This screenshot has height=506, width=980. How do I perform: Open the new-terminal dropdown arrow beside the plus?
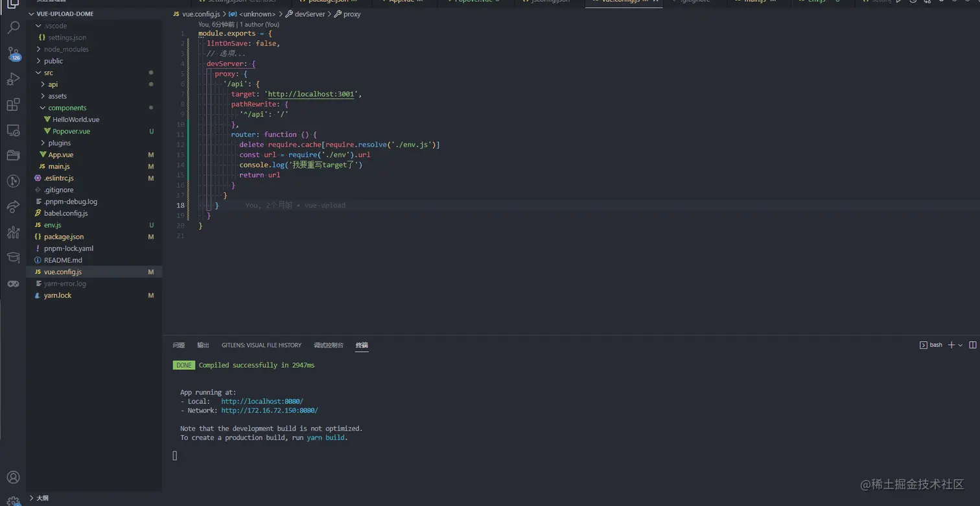[x=960, y=345]
